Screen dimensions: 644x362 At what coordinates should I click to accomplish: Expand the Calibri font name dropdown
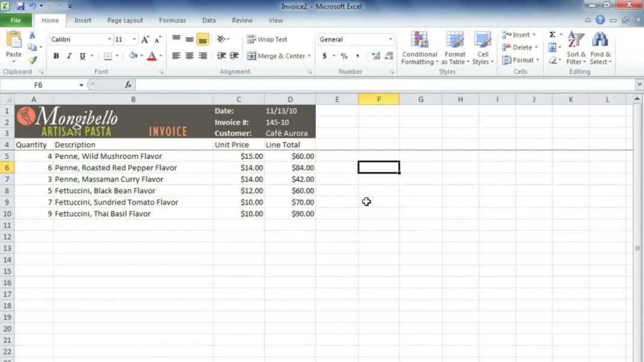110,40
